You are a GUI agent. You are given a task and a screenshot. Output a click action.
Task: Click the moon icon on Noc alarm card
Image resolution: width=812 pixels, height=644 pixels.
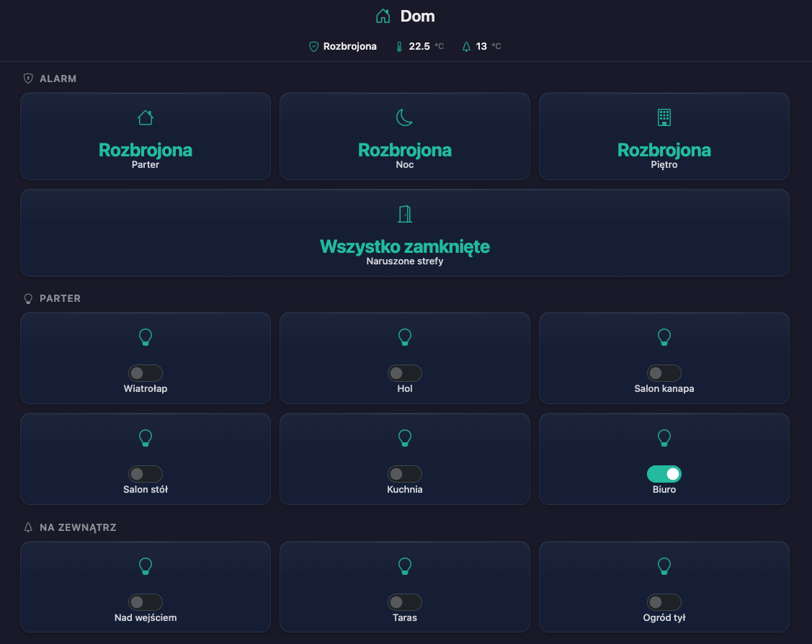click(404, 117)
